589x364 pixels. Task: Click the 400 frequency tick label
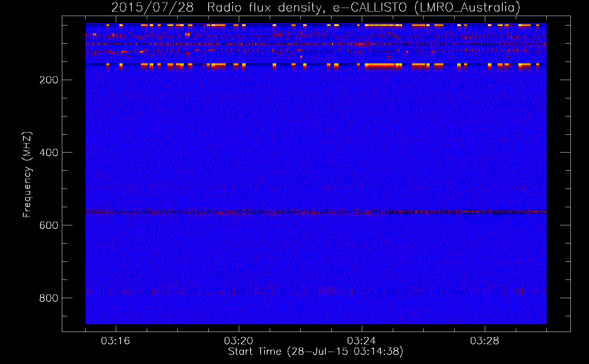[49, 153]
